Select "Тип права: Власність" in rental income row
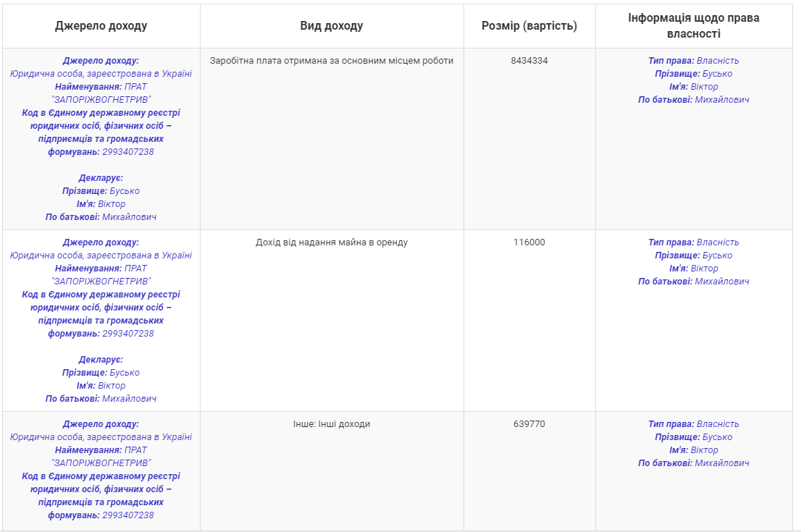This screenshot has height=532, width=801. coord(694,242)
